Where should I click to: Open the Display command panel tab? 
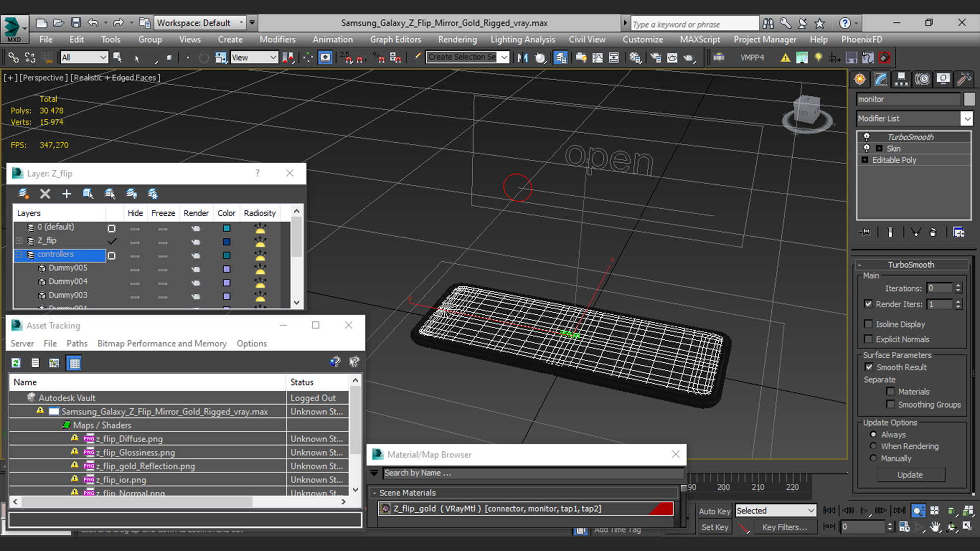[943, 79]
